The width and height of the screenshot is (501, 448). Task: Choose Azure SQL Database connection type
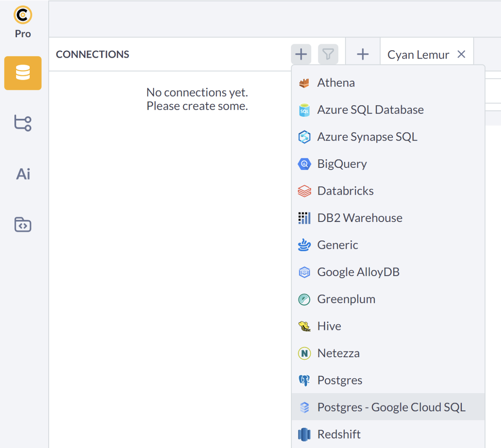click(370, 110)
